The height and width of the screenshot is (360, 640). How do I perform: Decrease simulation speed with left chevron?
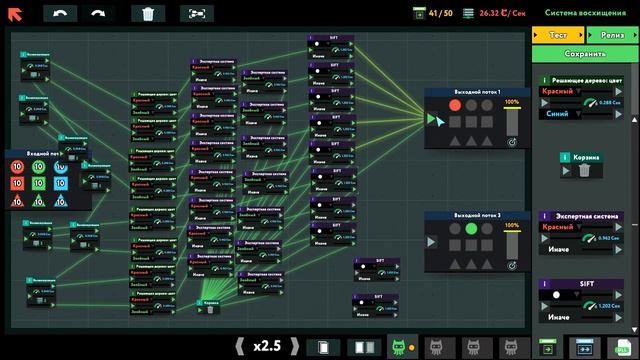point(240,347)
